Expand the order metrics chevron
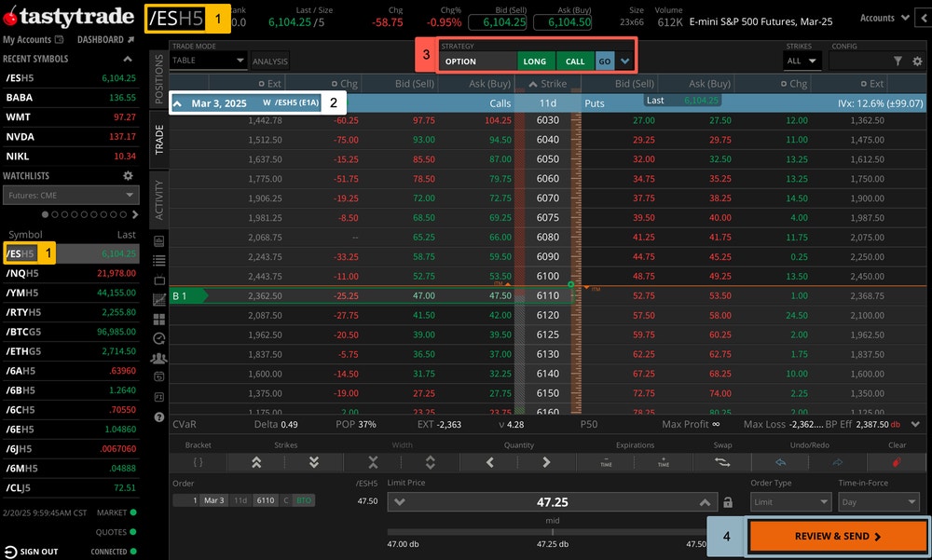The height and width of the screenshot is (560, 932). pyautogui.click(x=915, y=424)
